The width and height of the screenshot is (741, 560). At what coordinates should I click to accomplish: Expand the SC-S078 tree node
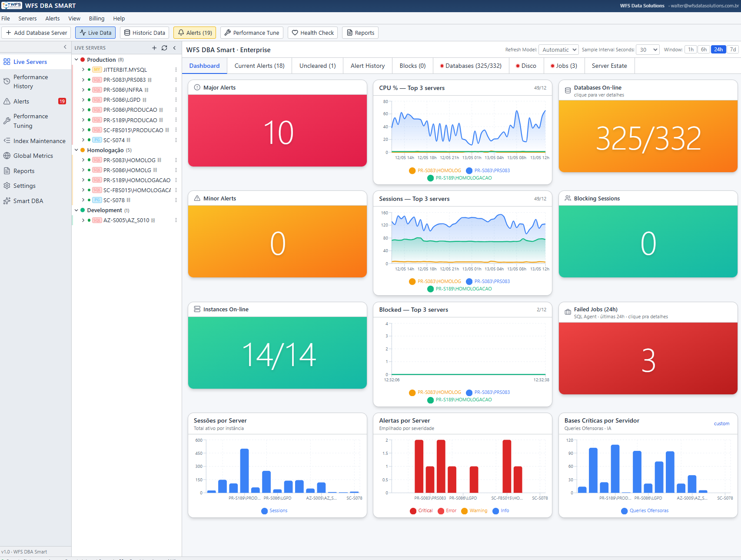[83, 200]
